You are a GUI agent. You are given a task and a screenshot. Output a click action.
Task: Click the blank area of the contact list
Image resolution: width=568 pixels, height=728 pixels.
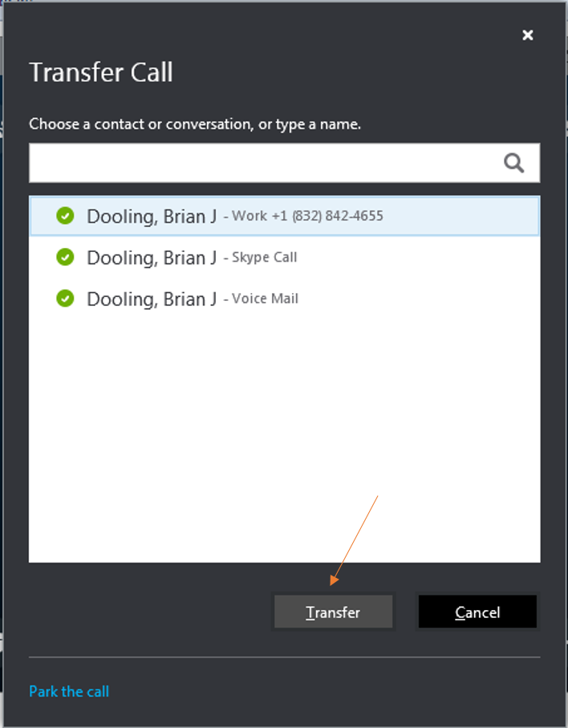click(284, 433)
